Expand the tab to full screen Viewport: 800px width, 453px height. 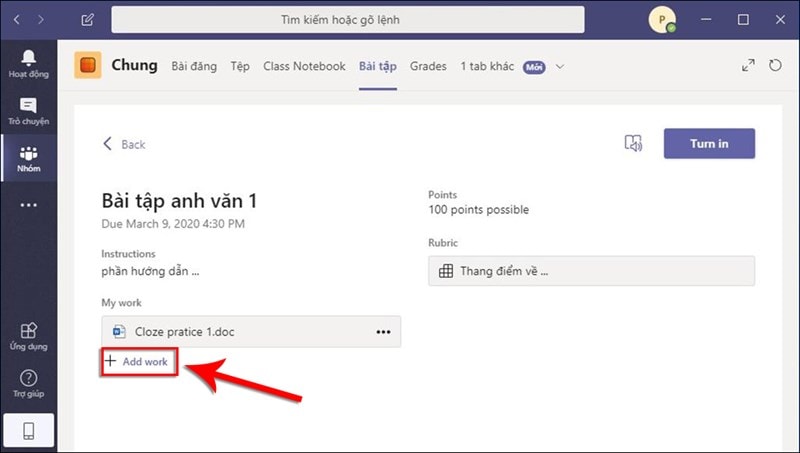pyautogui.click(x=748, y=65)
